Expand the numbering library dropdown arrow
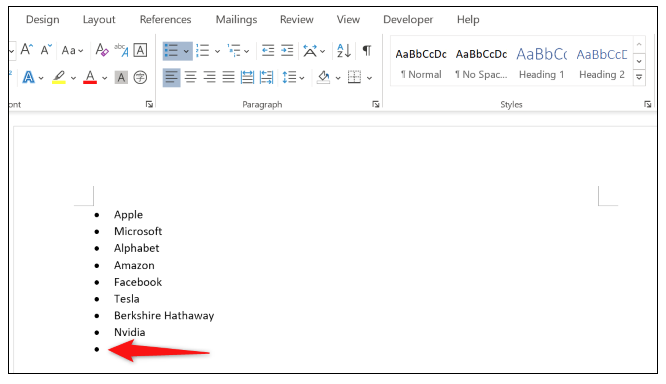 tap(217, 51)
